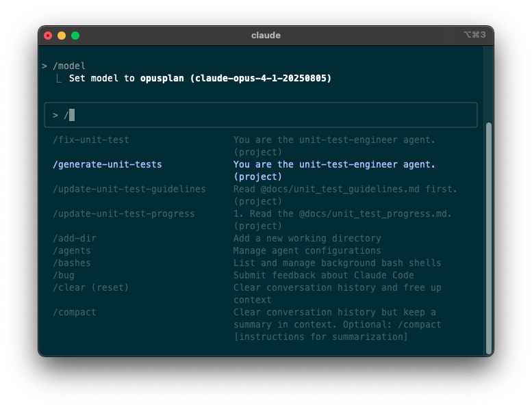
Task: Close the claude terminal window
Action: [48, 36]
